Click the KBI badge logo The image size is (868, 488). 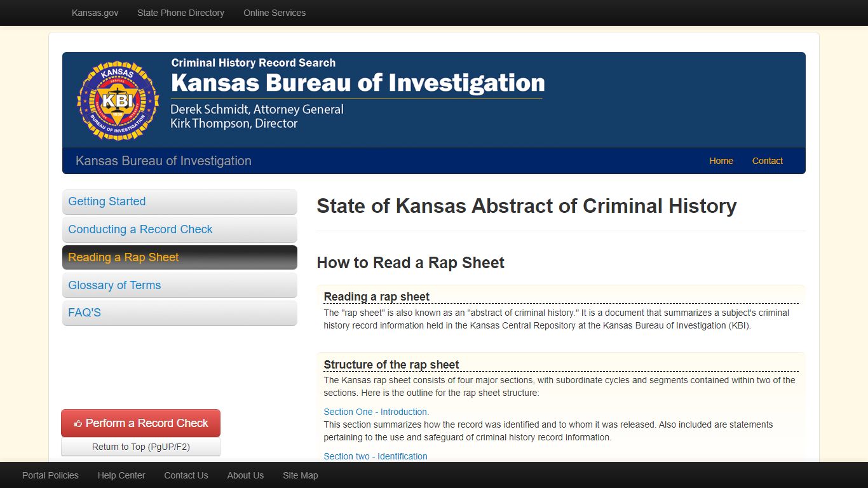pos(118,100)
